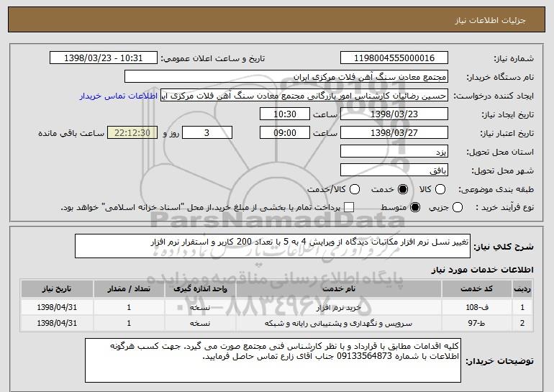The image size is (554, 392).
Task: Click the validity date field 1398/03/27
Action: coord(394,133)
